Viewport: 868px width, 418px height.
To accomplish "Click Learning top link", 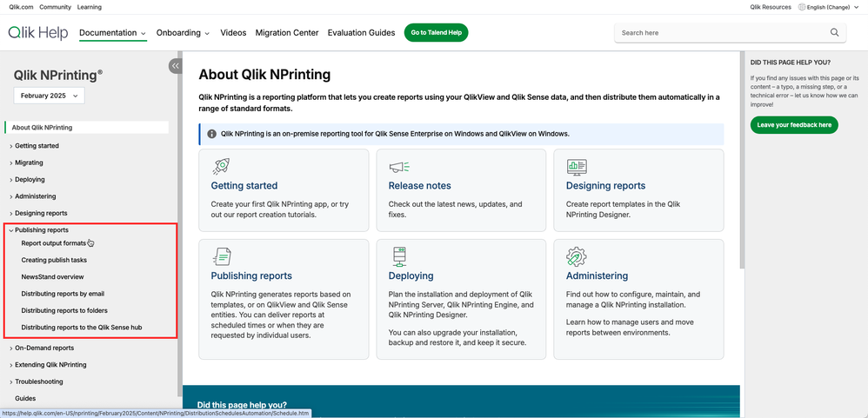I will [x=89, y=7].
